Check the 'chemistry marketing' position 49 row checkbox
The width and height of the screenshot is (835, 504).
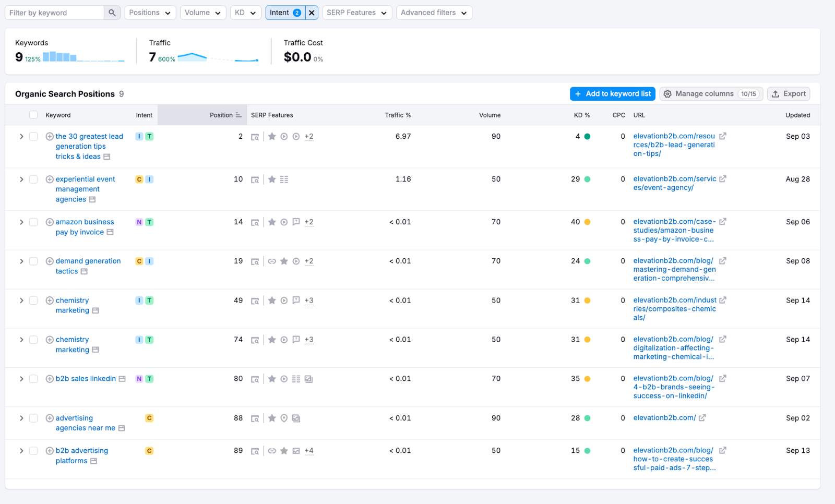tap(33, 301)
